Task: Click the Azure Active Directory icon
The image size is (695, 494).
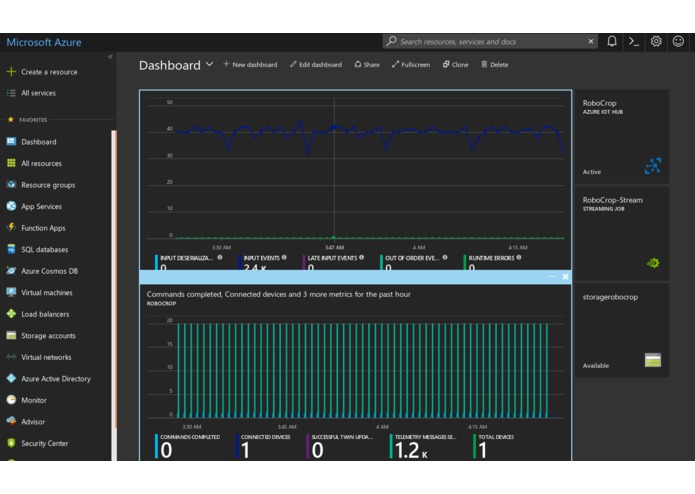Action: [11, 378]
